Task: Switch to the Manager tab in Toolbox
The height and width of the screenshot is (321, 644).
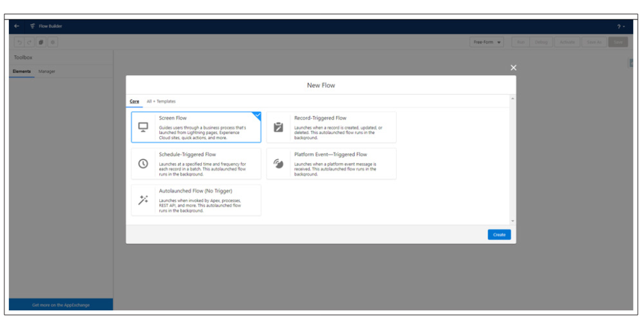Action: click(47, 71)
